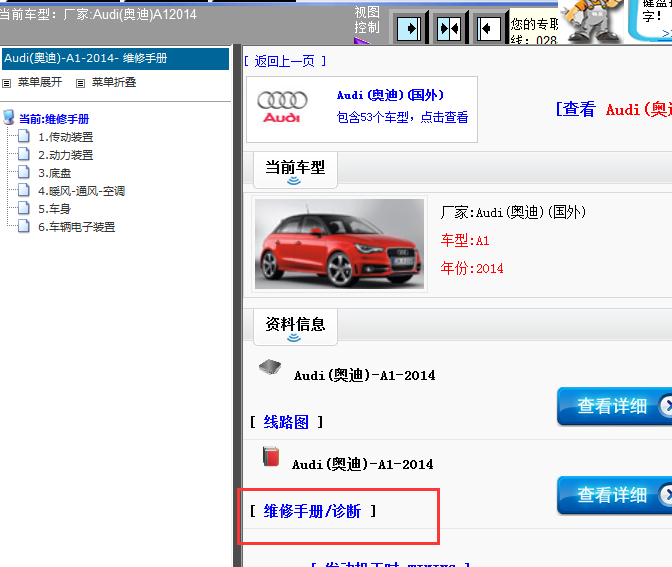This screenshot has height=567, width=672.
Task: Click the page icon for 1.传动装置
Action: click(24, 136)
